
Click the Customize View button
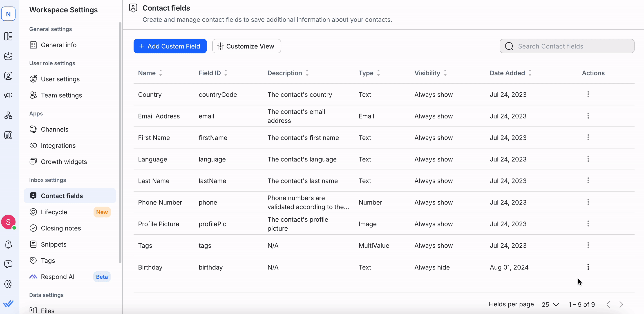[x=246, y=46]
